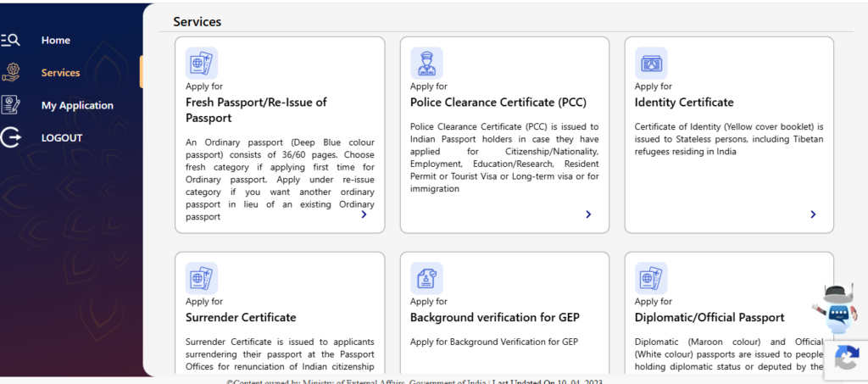Click the Surrender Certificate passport icon
868x384 pixels.
click(202, 279)
